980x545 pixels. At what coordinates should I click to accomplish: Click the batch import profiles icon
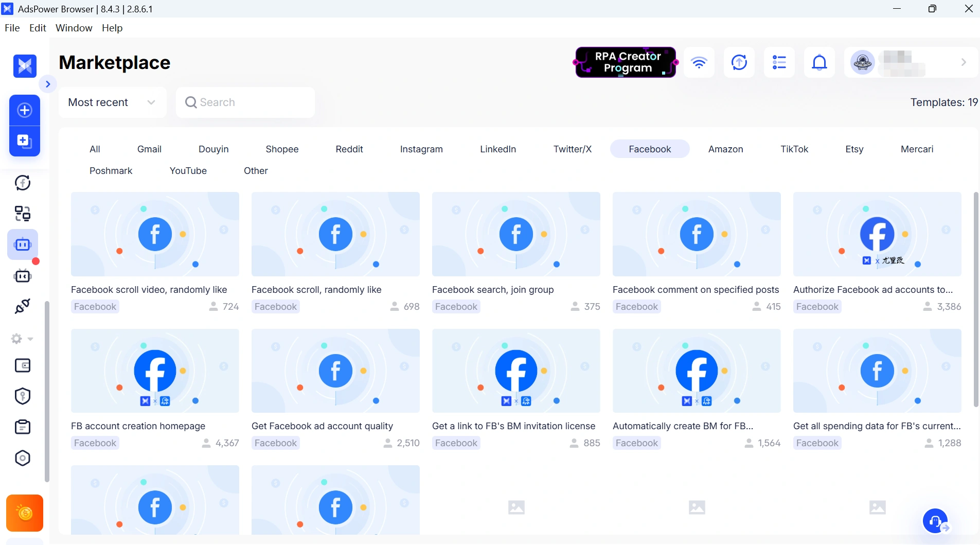click(25, 141)
